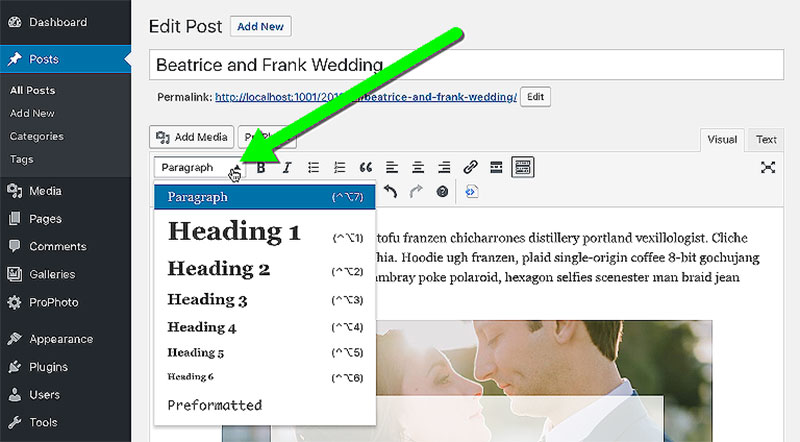Open Galleries in the sidebar
Viewport: 800px width, 442px height.
coord(65,275)
